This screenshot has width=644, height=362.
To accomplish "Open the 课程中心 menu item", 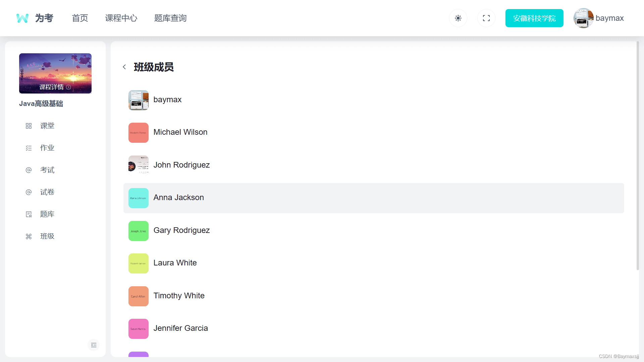I will (x=121, y=18).
